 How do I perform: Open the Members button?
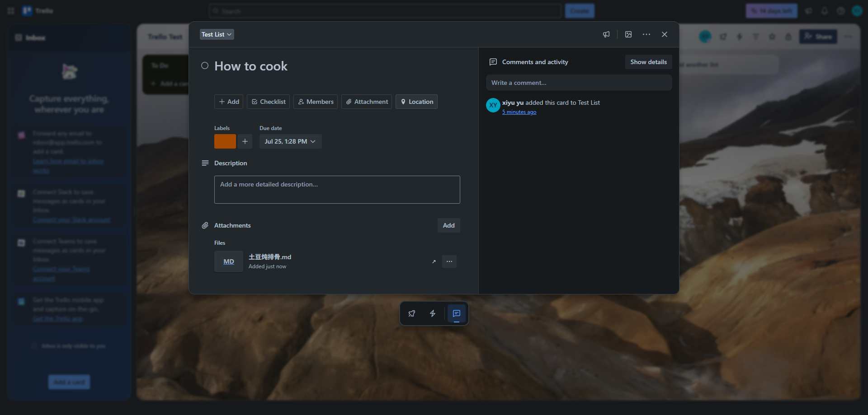[x=316, y=102]
